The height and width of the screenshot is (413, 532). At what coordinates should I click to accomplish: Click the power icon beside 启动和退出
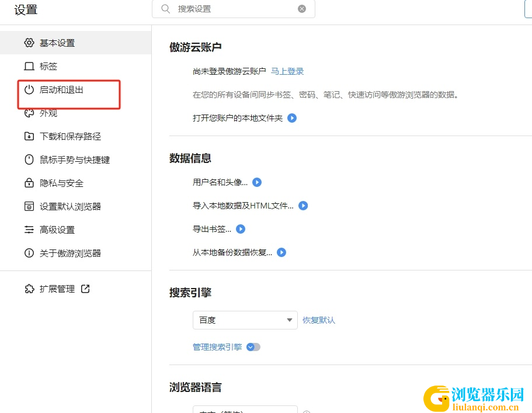click(29, 89)
